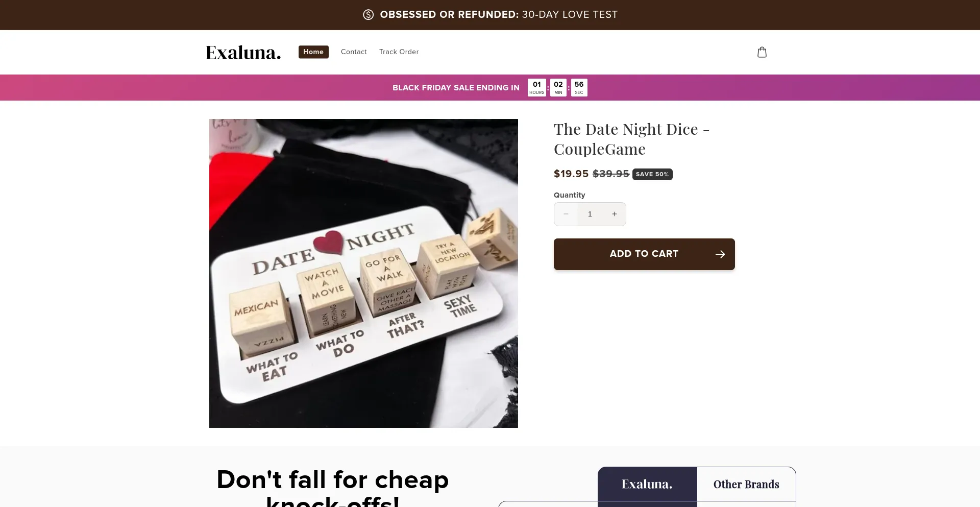The height and width of the screenshot is (507, 980).
Task: Decrease quantity with the minus button
Action: (566, 214)
